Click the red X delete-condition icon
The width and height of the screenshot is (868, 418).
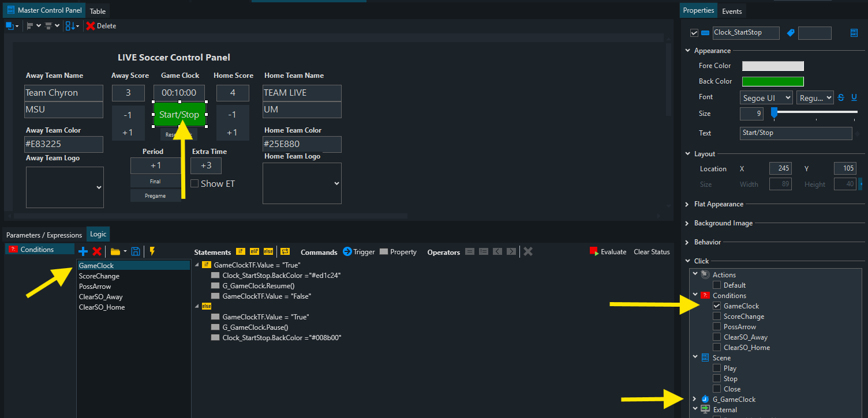pos(97,251)
